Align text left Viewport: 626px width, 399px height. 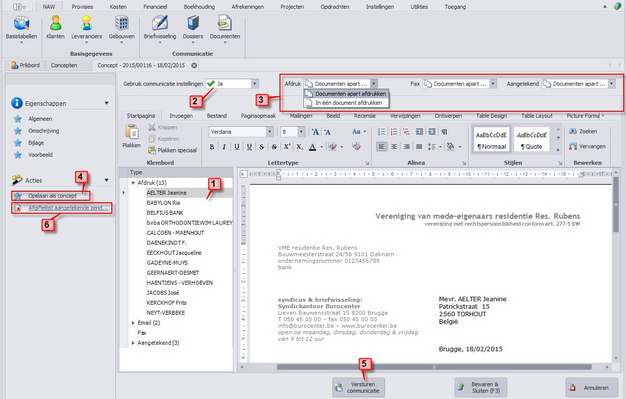[x=381, y=147]
